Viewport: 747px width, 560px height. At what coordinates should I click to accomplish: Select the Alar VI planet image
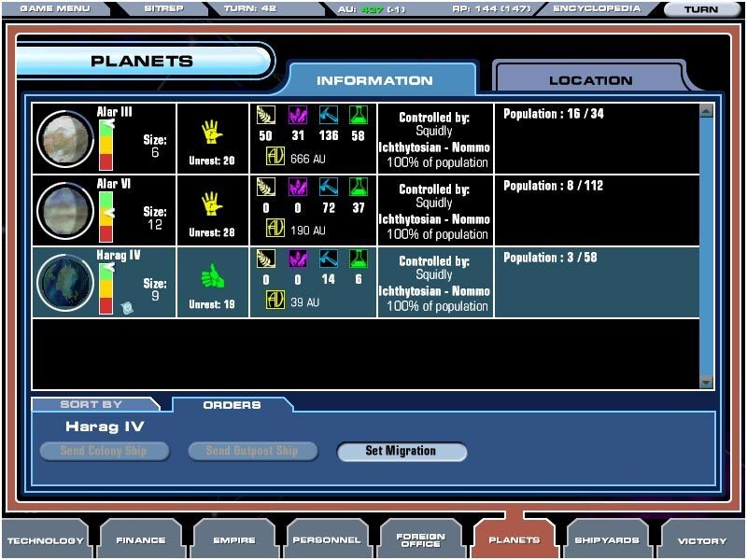point(64,211)
